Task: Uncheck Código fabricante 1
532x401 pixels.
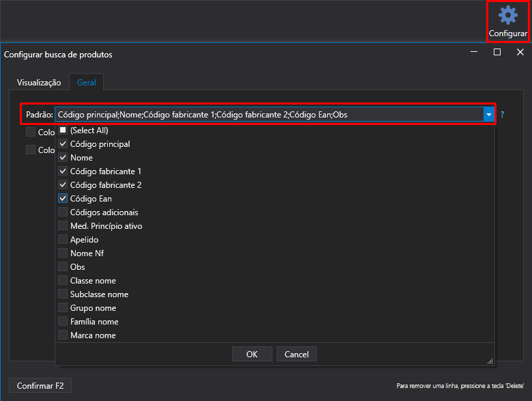Action: click(63, 171)
